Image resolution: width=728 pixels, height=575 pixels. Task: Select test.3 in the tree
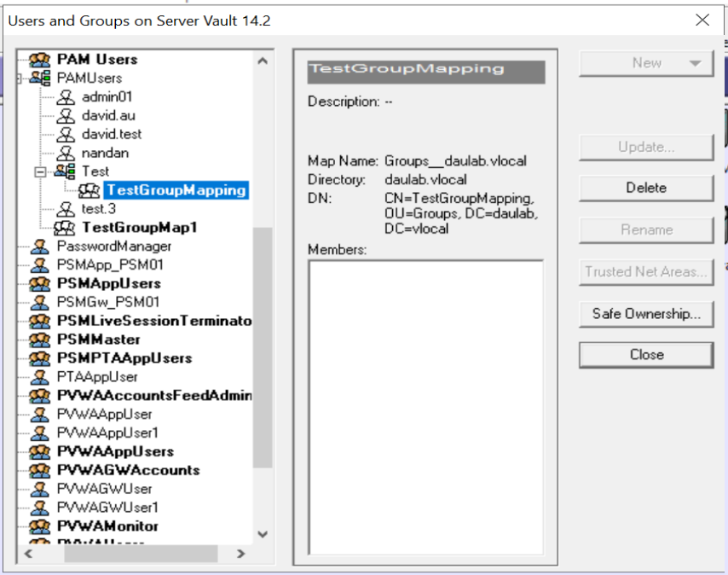(x=98, y=209)
